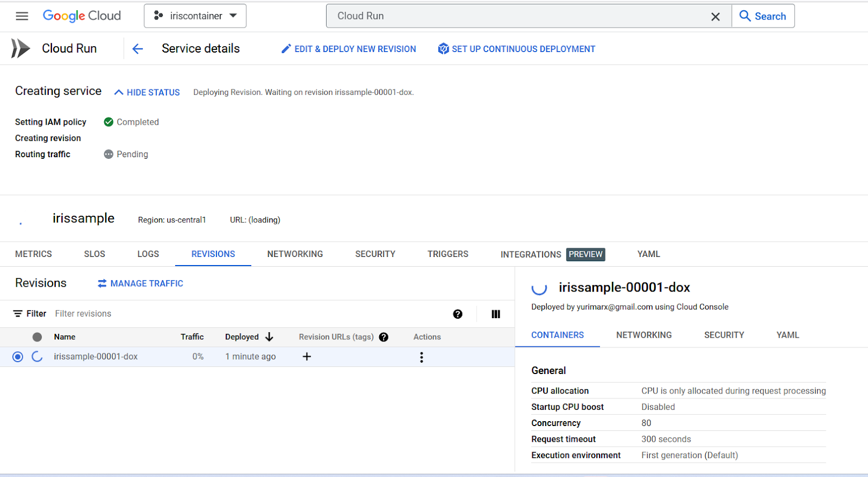Click the URL: (loading) text
Image resolution: width=868 pixels, height=477 pixels.
click(255, 220)
